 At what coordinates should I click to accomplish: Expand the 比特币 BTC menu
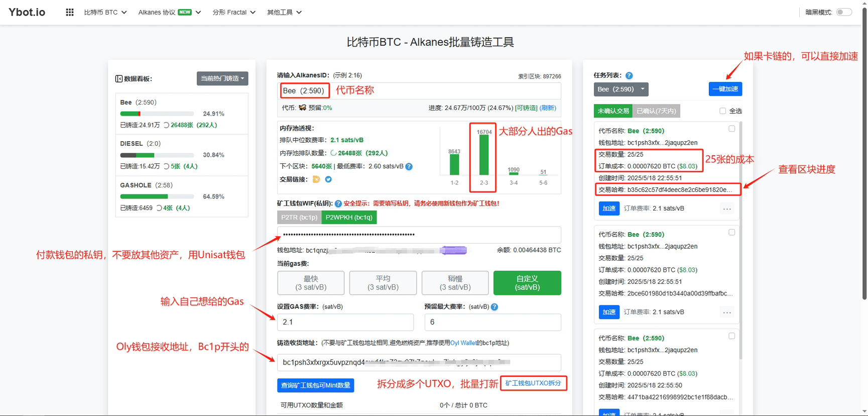105,12
